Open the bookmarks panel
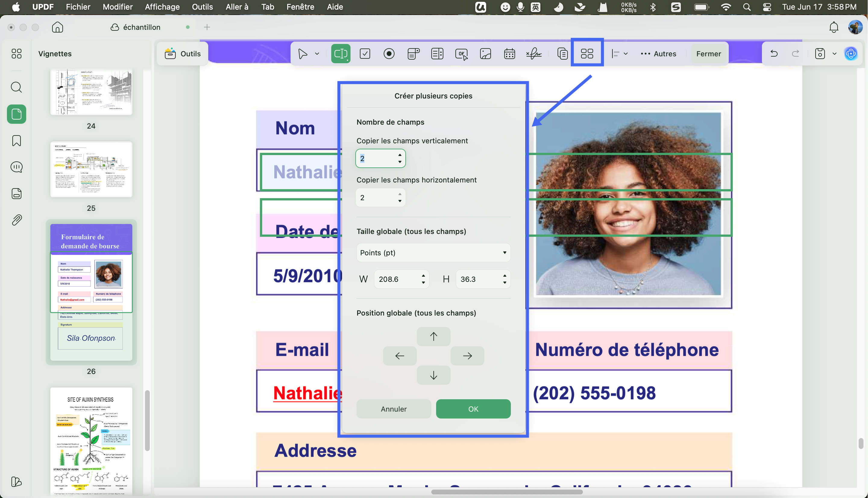Screen dimensions: 868x498 coord(17,141)
